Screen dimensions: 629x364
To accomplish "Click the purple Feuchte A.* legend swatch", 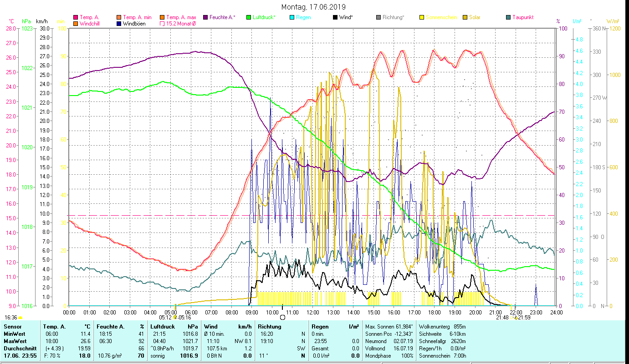I will tap(205, 18).
